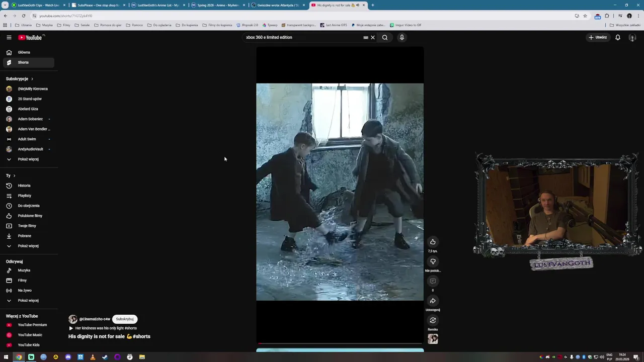Clear the search box text
The width and height of the screenshot is (644, 362).
point(373,37)
